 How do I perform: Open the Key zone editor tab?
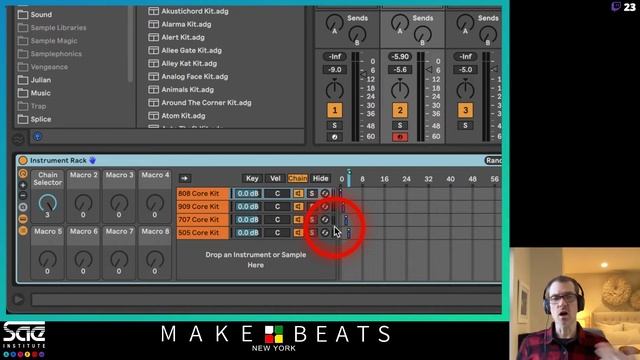click(x=252, y=178)
